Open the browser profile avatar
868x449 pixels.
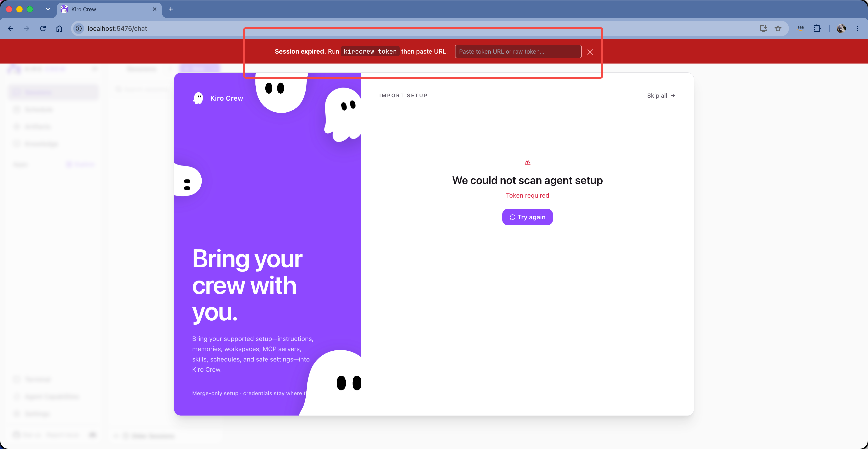(x=841, y=29)
